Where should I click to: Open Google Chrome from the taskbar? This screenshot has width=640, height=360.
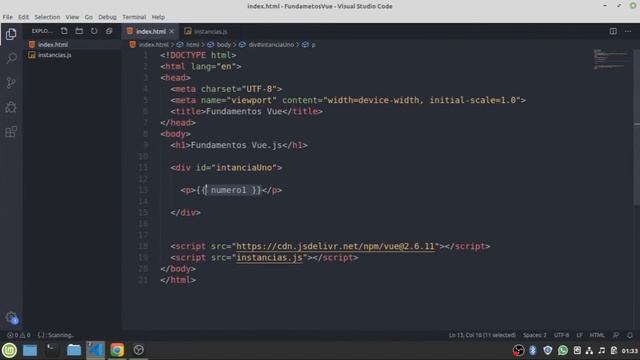[117, 350]
